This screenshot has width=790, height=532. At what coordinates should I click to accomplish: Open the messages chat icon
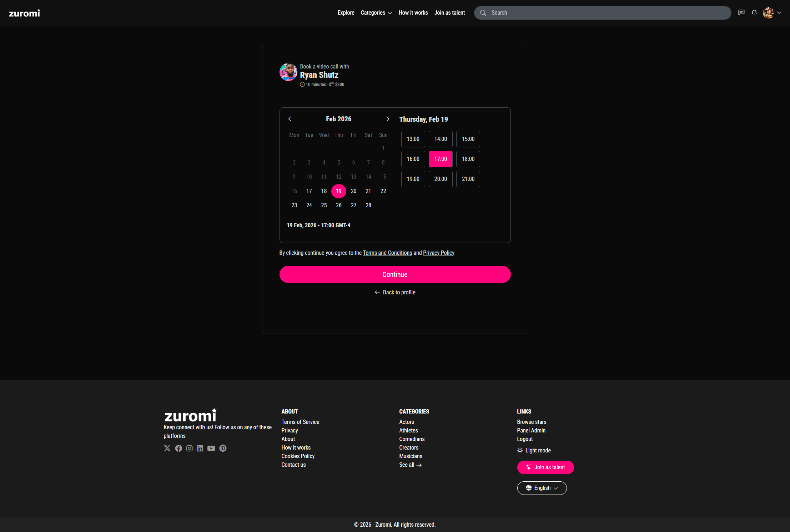[741, 12]
